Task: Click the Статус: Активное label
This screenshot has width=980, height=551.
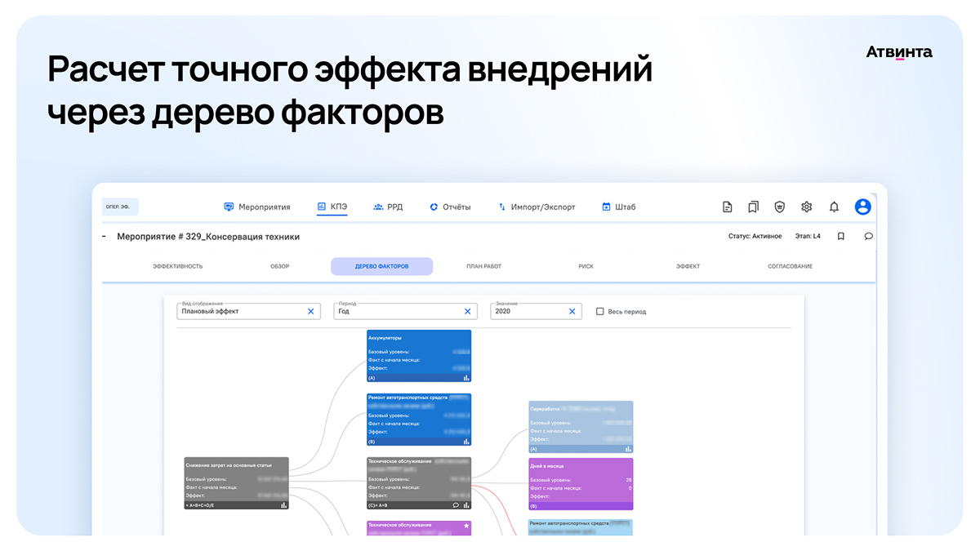Action: click(x=755, y=236)
